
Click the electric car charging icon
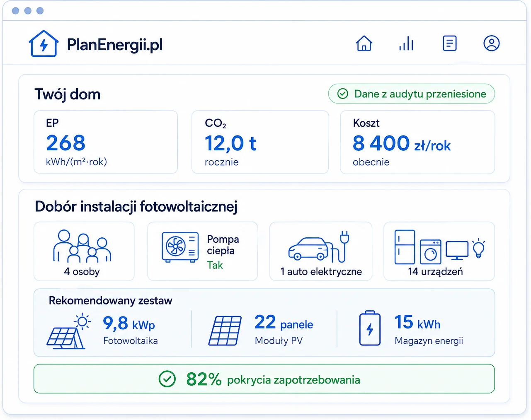(319, 247)
